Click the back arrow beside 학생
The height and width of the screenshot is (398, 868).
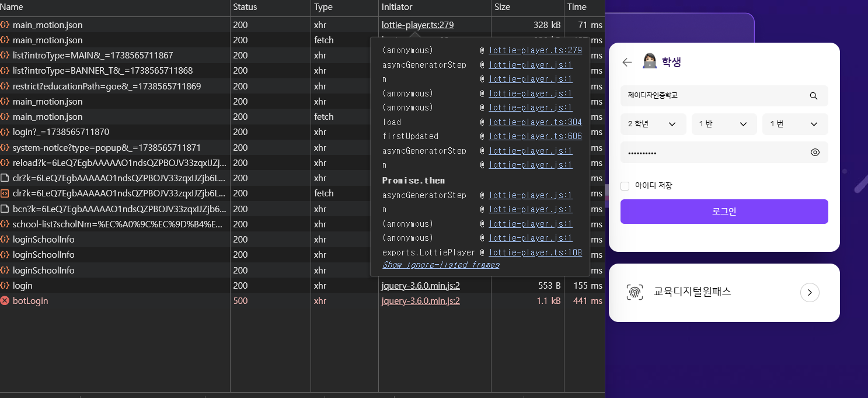tap(627, 63)
